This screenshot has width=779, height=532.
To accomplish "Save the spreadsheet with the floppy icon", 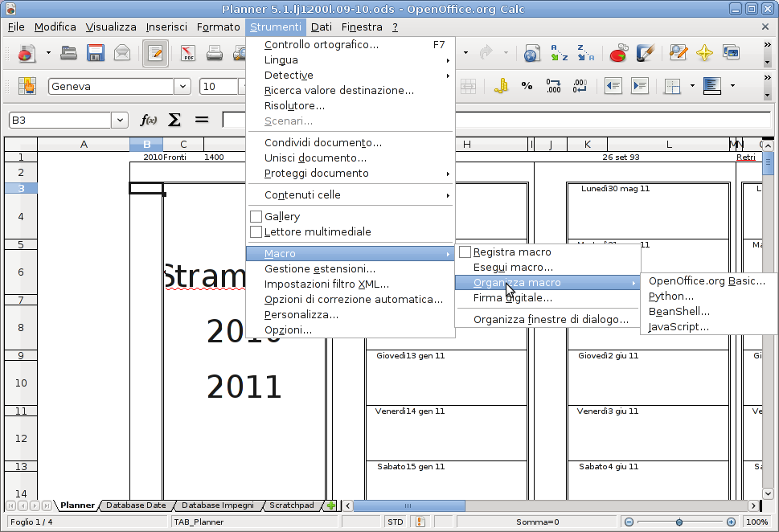I will click(x=96, y=53).
